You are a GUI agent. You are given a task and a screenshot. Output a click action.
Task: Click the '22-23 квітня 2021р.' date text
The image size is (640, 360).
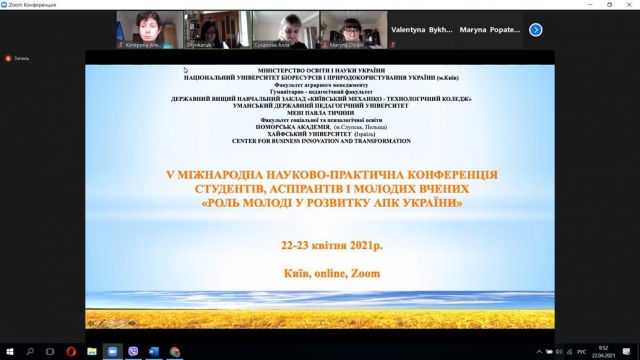pos(332,245)
